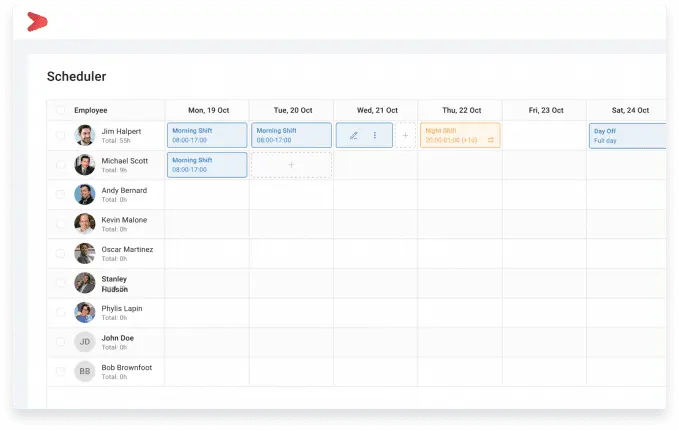Click the pencil edit icon on Wednesday's shift
Screen dimensions: 679x430
coord(354,136)
